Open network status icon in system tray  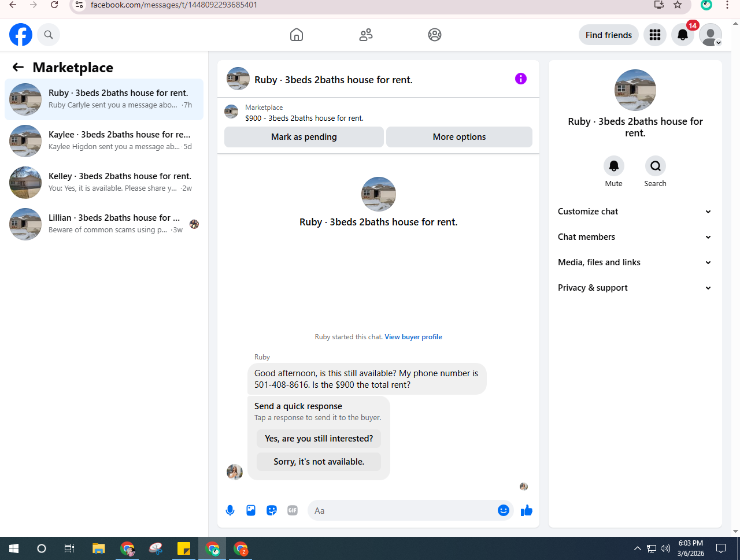click(652, 548)
